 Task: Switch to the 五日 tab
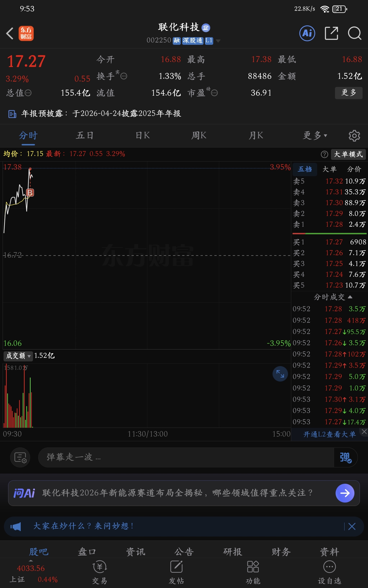point(85,136)
